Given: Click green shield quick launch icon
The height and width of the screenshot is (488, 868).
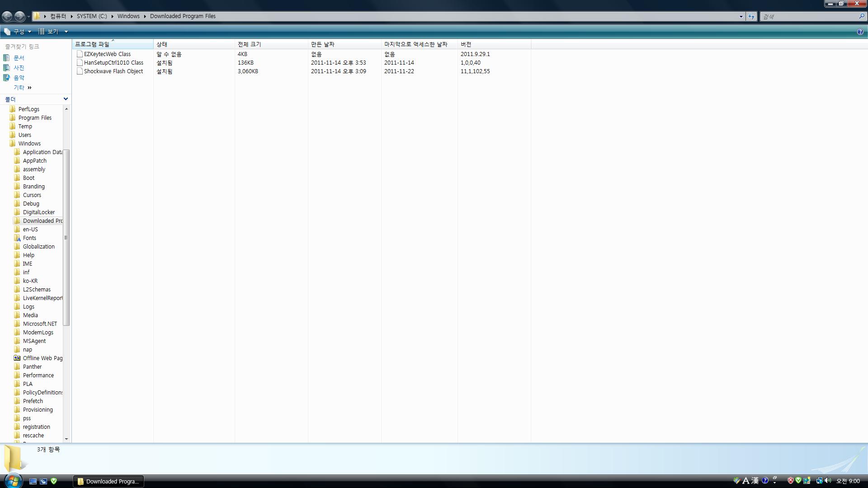Looking at the screenshot, I should point(54,481).
